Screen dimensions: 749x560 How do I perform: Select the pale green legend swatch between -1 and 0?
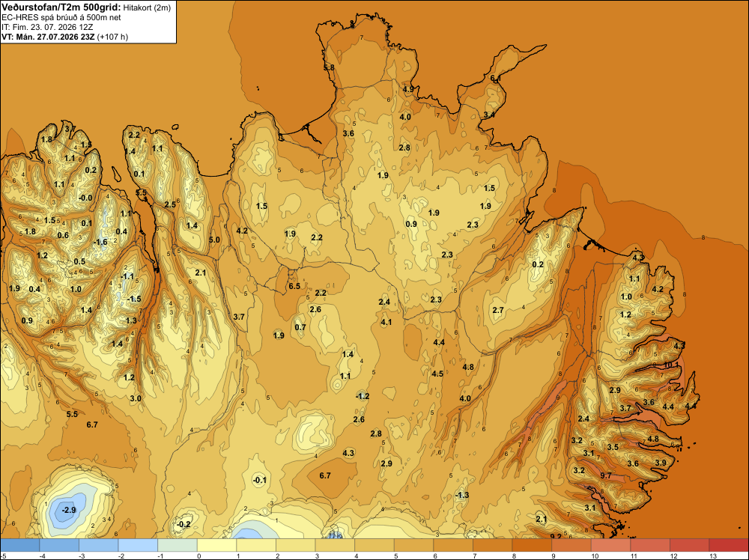[178, 545]
